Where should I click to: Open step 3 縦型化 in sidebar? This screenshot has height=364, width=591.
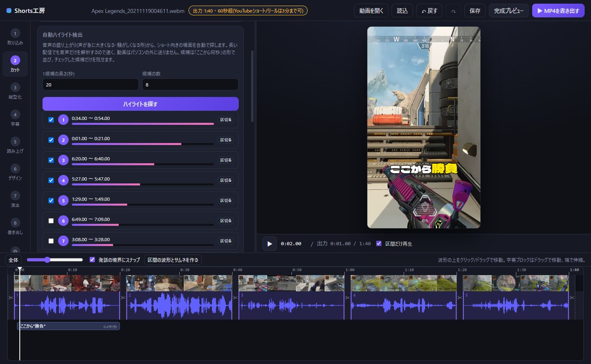coord(15,91)
